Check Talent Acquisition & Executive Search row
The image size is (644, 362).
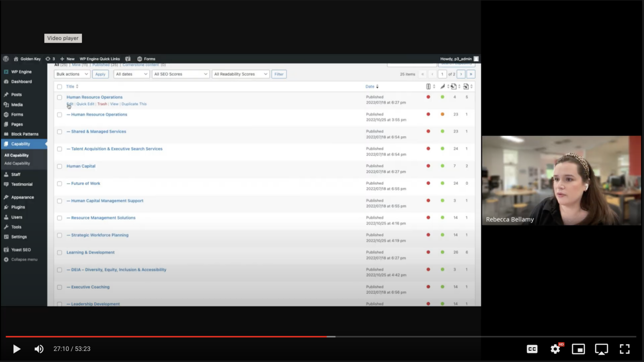(x=59, y=149)
